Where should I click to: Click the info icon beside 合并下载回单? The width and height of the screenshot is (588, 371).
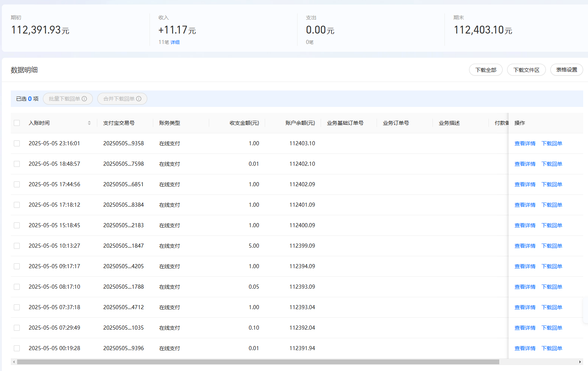(x=139, y=99)
